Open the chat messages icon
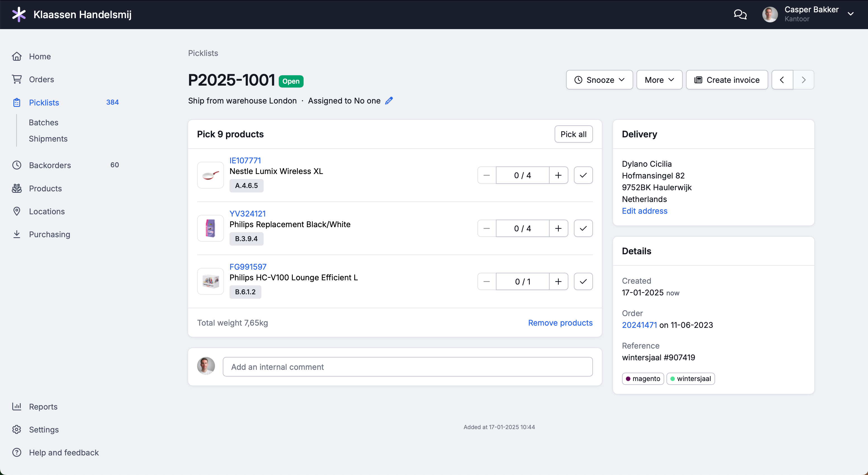 point(740,14)
